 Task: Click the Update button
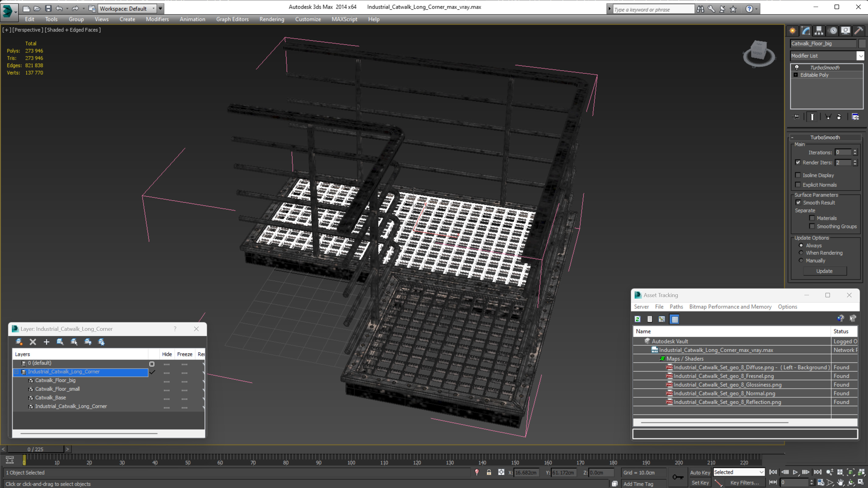click(824, 271)
